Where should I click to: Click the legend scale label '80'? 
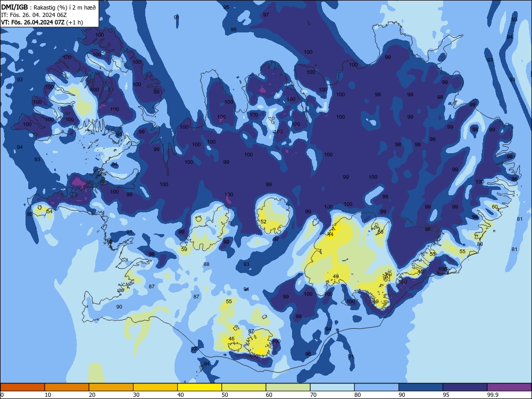(x=358, y=395)
